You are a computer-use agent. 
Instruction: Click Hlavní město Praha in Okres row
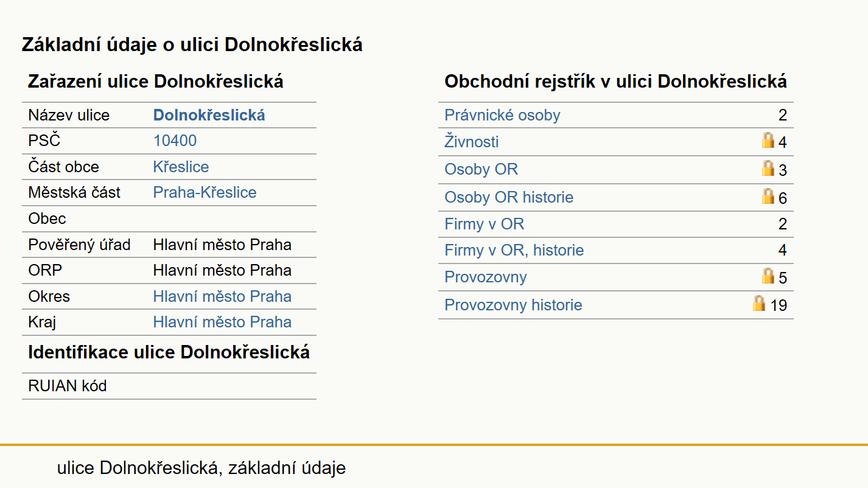(x=222, y=296)
